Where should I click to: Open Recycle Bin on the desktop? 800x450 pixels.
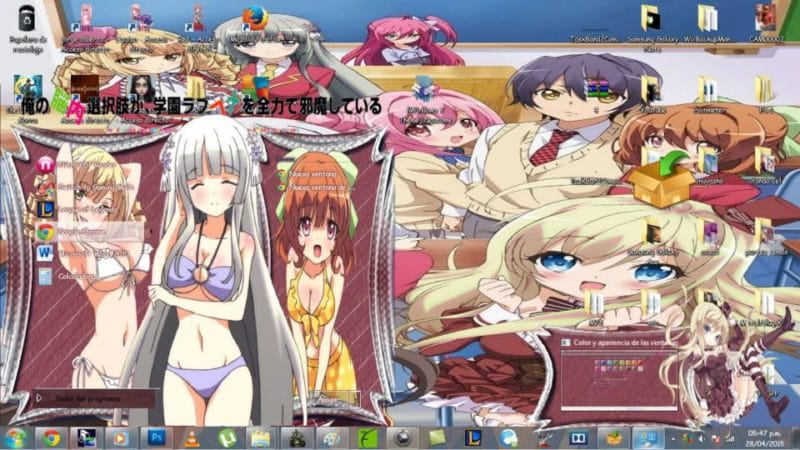(x=28, y=28)
